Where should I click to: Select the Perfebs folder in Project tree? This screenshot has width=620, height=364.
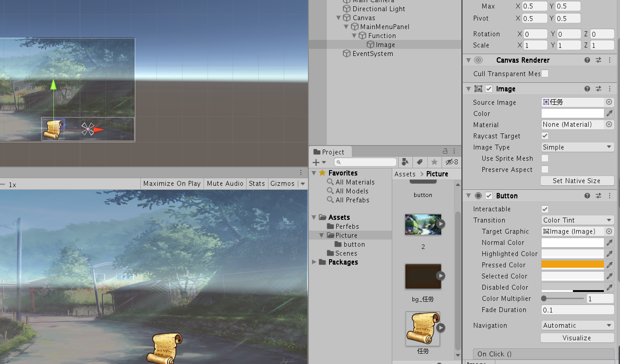pos(347,227)
